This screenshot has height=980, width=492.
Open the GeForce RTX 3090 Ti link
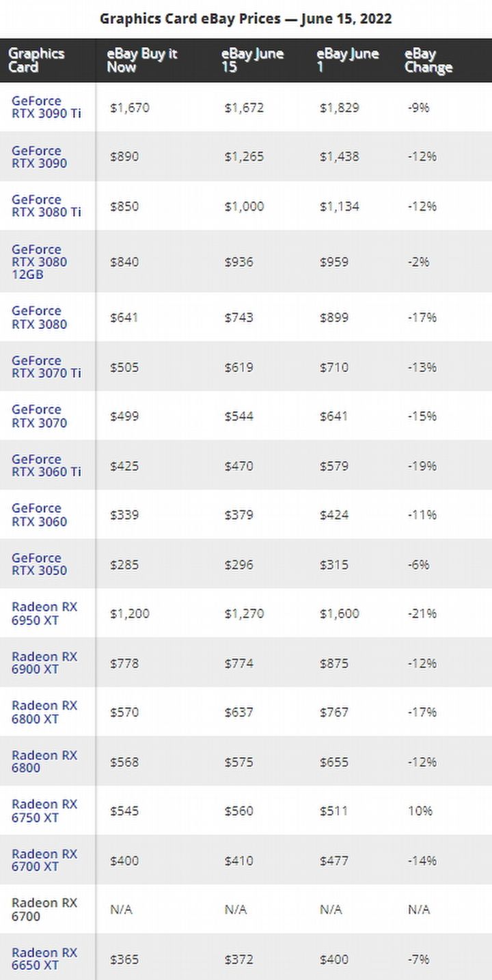click(x=46, y=107)
